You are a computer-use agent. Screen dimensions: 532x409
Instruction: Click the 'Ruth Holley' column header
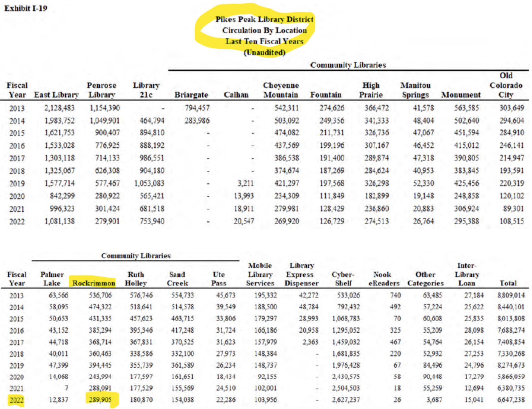click(136, 279)
